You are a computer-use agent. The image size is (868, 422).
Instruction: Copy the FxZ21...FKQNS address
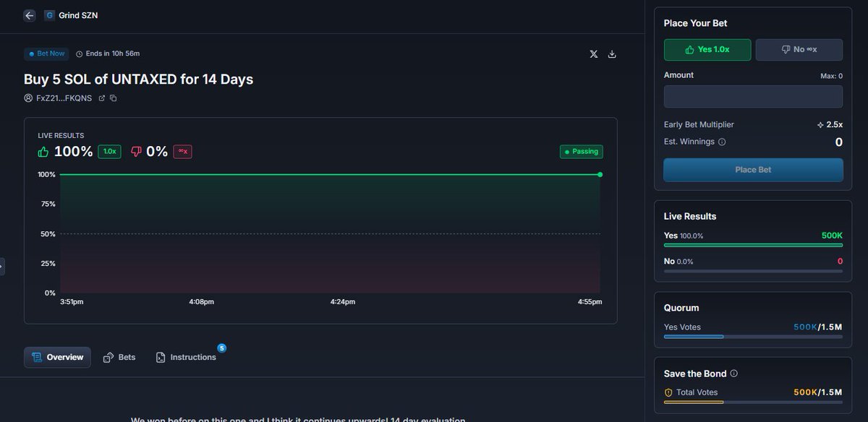click(x=114, y=98)
